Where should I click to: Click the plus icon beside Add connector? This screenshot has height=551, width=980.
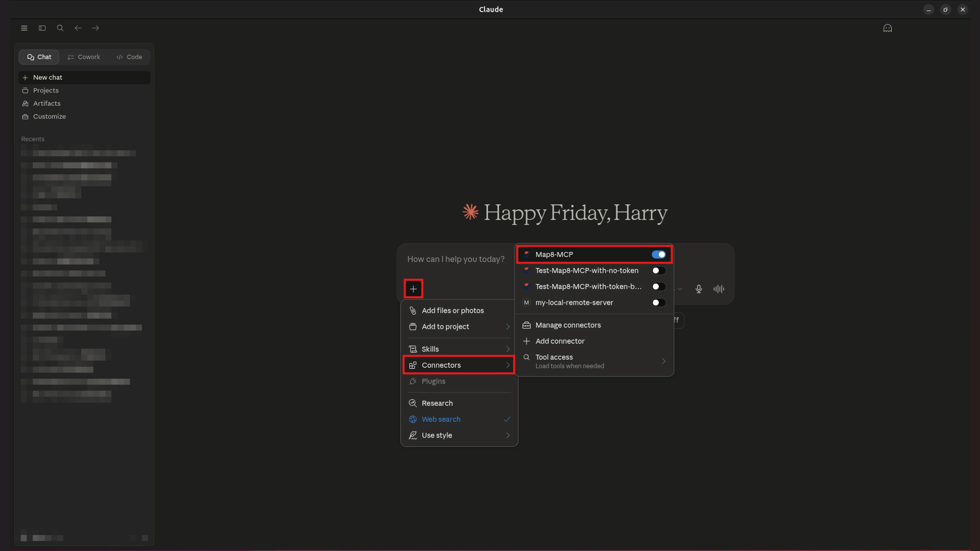(x=527, y=341)
